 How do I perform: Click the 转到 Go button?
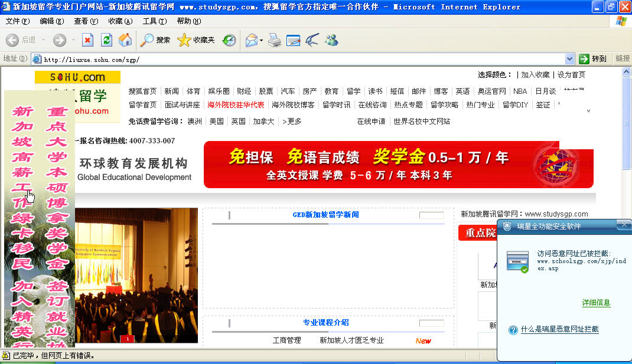[x=593, y=59]
